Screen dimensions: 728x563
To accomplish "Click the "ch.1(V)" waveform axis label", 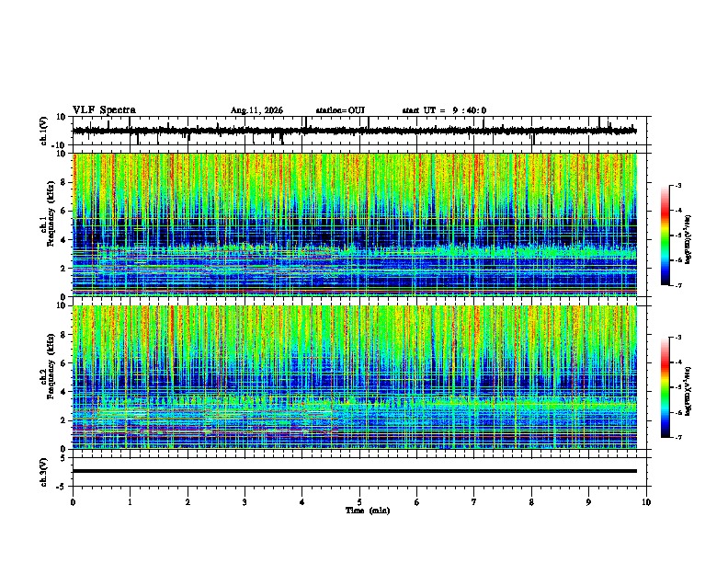I will 44,131.
